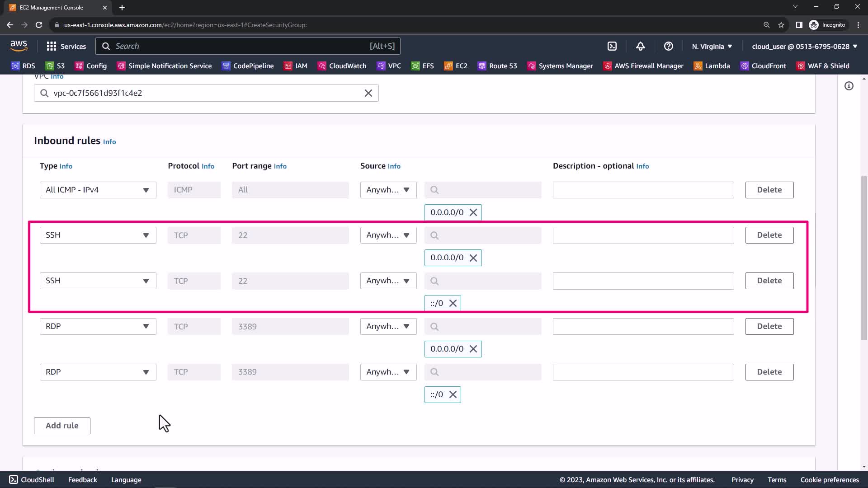
Task: Switch to EC2 Management Console tab
Action: click(52, 8)
